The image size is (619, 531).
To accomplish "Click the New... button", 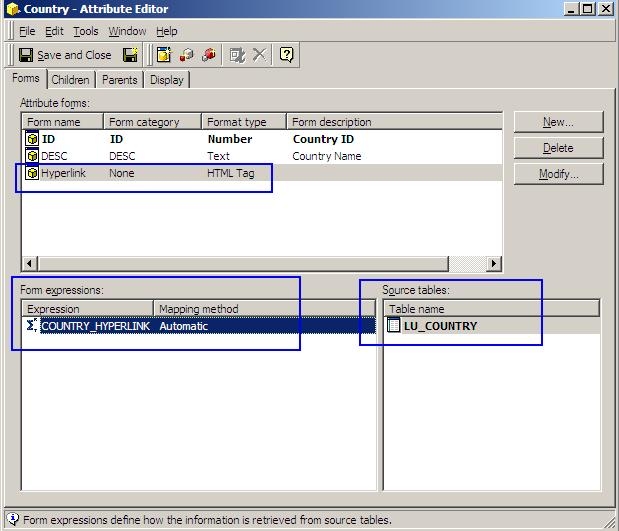I will coord(558,122).
